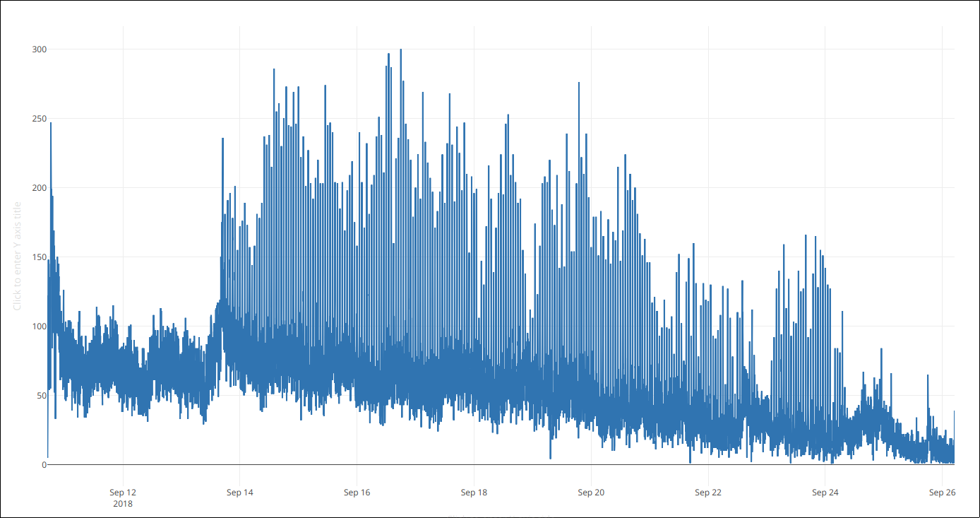Image resolution: width=980 pixels, height=518 pixels.
Task: Click the initial spike near 247 at chart start
Action: pos(51,124)
